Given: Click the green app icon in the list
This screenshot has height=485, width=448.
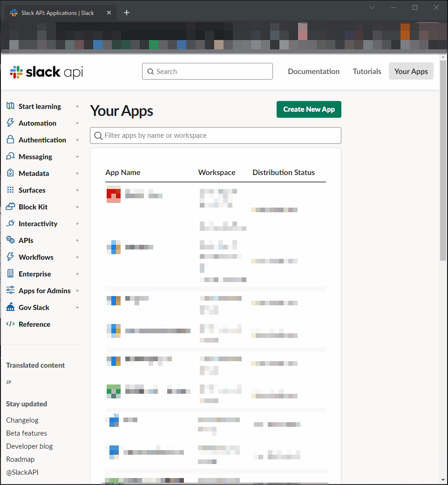Looking at the screenshot, I should (114, 391).
